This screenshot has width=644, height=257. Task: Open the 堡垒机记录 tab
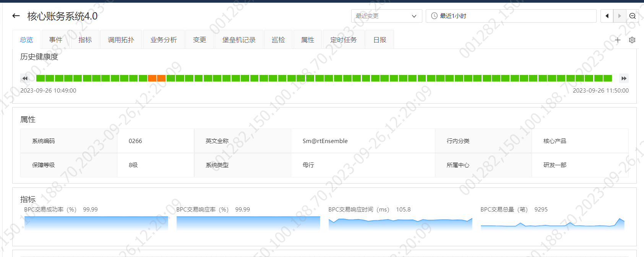(x=239, y=40)
